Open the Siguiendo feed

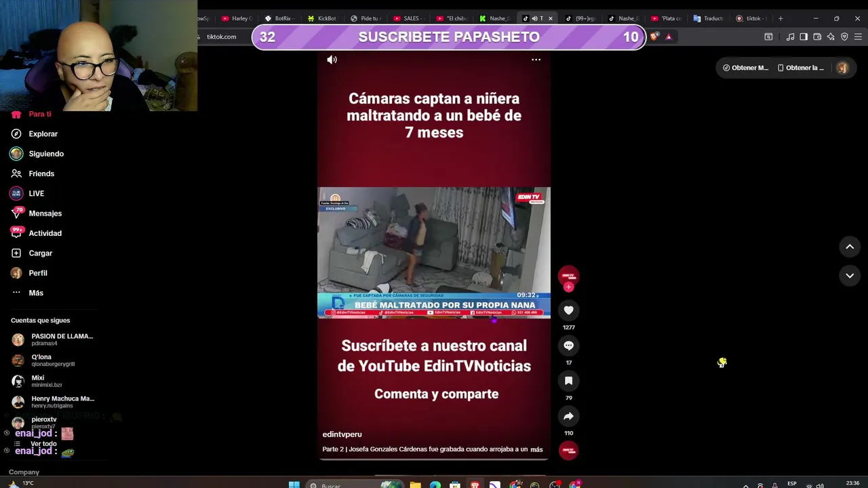46,154
